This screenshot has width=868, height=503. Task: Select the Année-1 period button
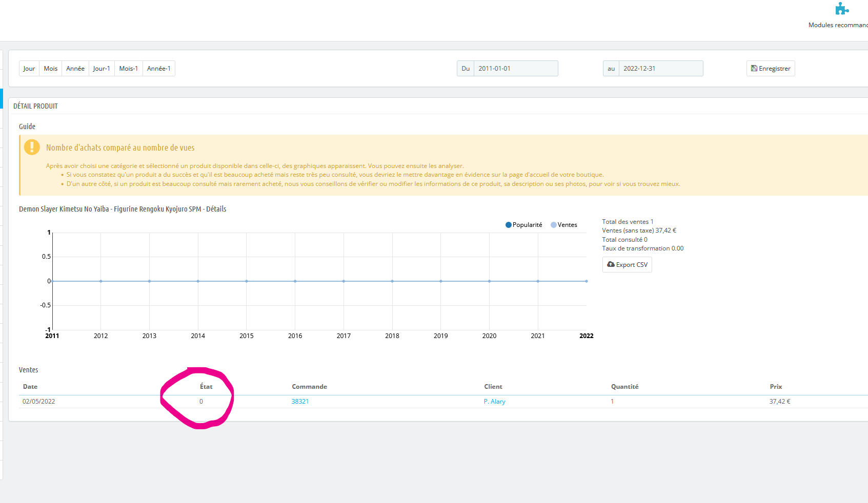(x=159, y=69)
